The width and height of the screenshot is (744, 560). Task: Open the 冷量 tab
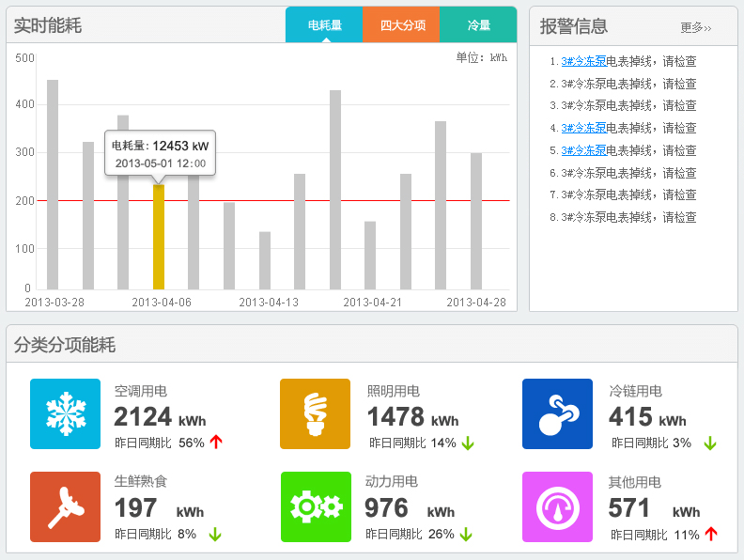[x=478, y=25]
